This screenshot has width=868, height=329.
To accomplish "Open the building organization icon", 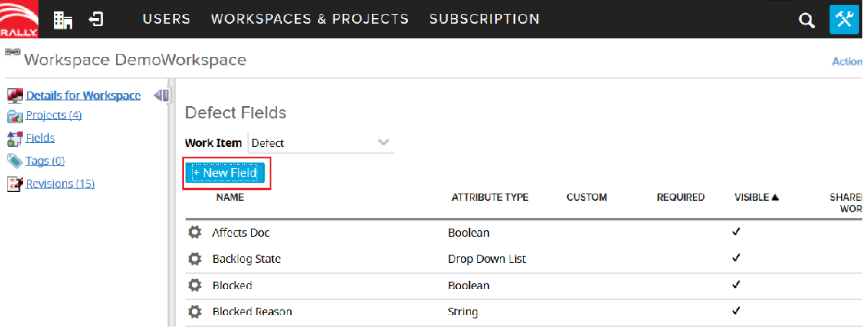I will click(62, 19).
